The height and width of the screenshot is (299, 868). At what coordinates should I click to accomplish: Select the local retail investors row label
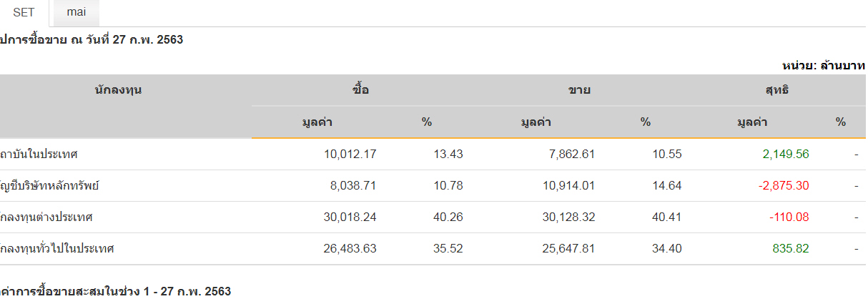pyautogui.click(x=58, y=248)
